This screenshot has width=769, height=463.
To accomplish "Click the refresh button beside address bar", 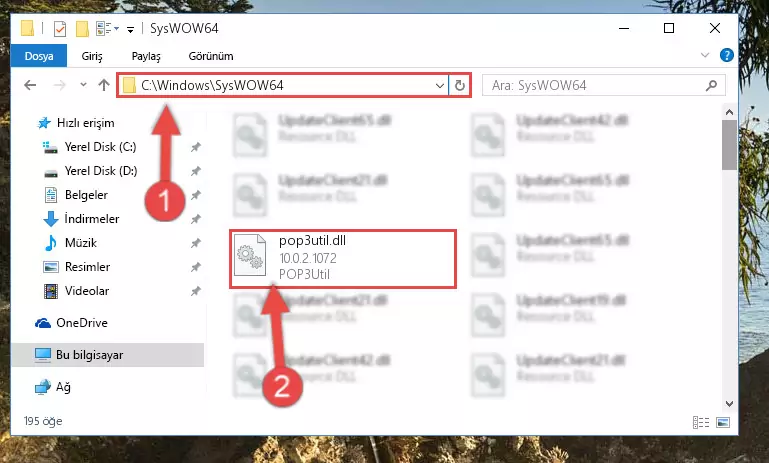I will [x=460, y=85].
